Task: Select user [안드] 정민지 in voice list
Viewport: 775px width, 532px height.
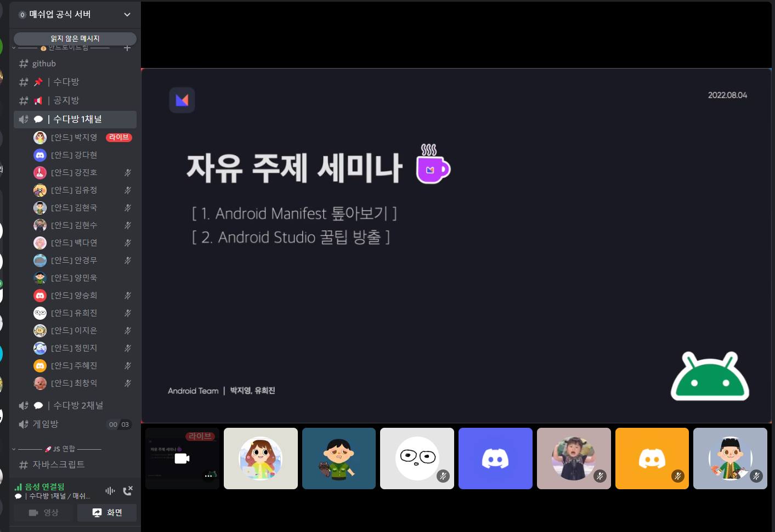Action: tap(83, 348)
